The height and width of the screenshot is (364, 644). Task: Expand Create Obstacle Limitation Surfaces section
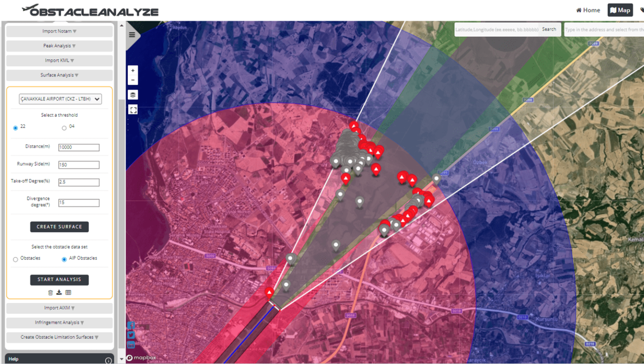59,337
